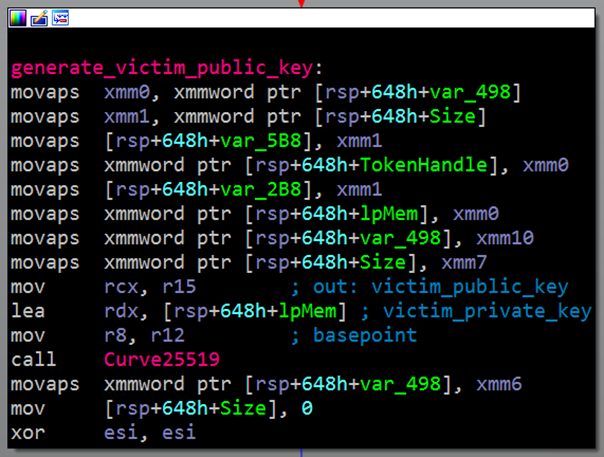Image resolution: width=604 pixels, height=457 pixels.
Task: Select the 'out: victim_public_key' comment
Action: 441,287
